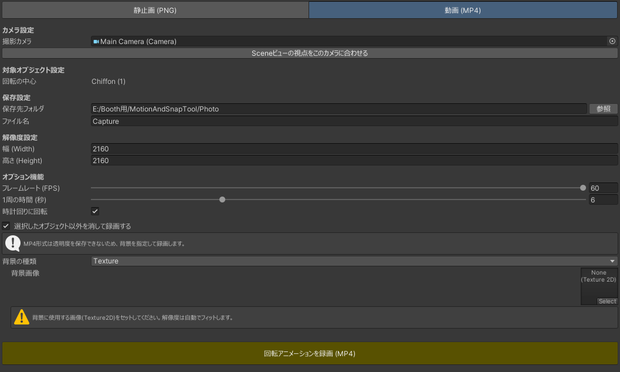
Task: Click the 幅 (Width) 2160 field
Action: tap(354, 149)
